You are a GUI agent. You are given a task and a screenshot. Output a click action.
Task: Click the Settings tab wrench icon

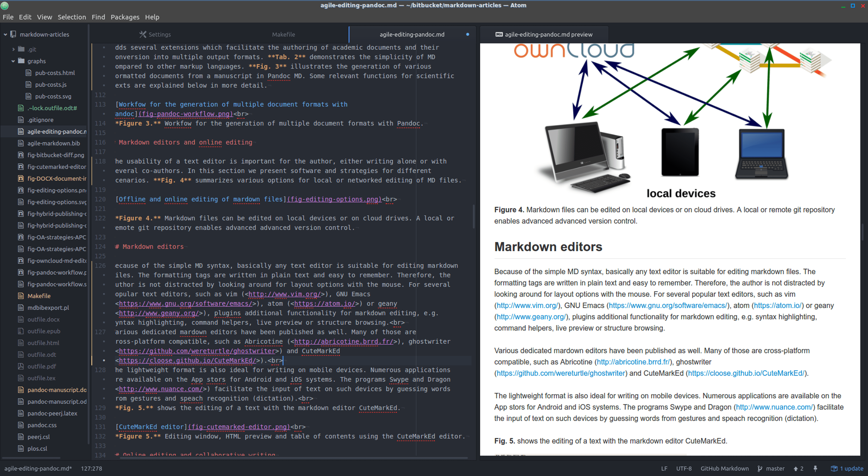[143, 34]
